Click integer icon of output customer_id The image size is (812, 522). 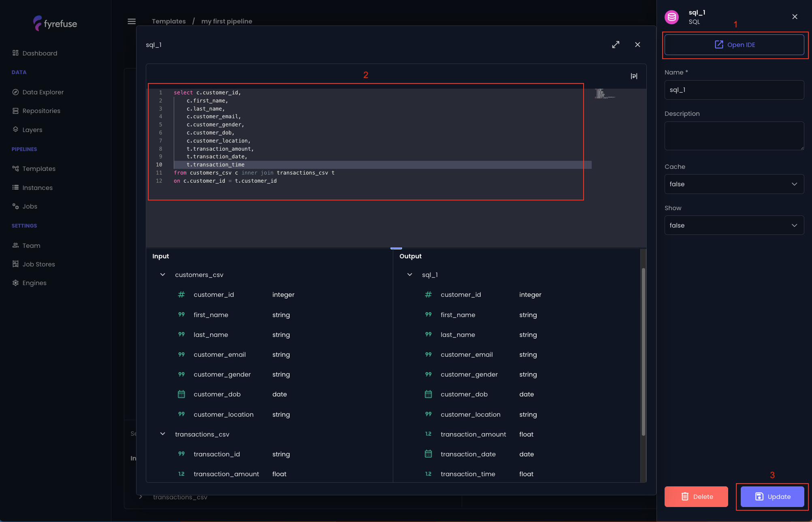[428, 294]
